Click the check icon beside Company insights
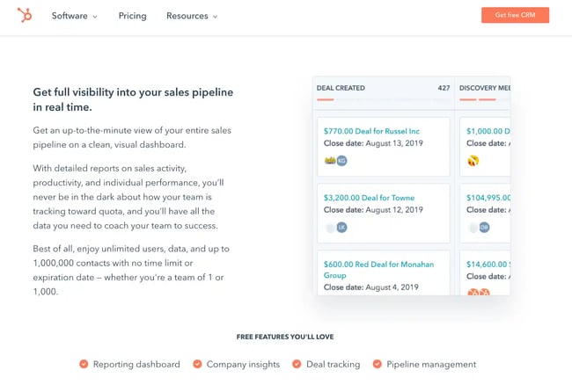 click(197, 364)
